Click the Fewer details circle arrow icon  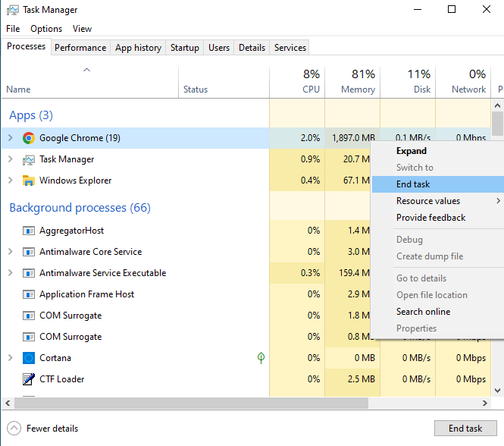click(x=14, y=429)
